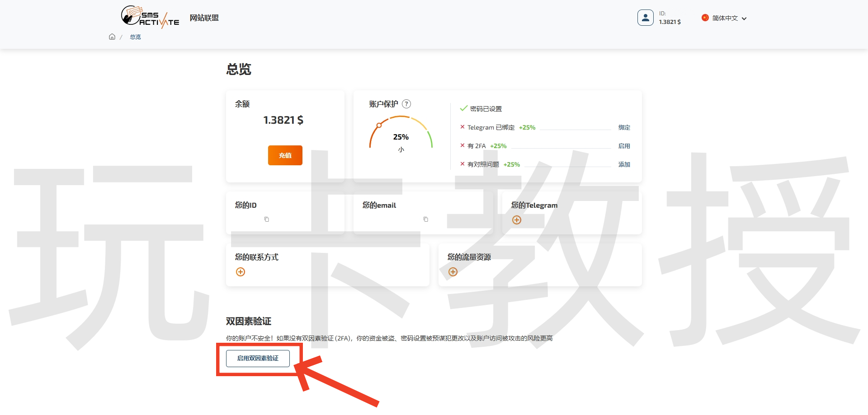Viewport: 868px width, 415px height.
Task: Click the 账户保护 help question mark
Action: 407,104
